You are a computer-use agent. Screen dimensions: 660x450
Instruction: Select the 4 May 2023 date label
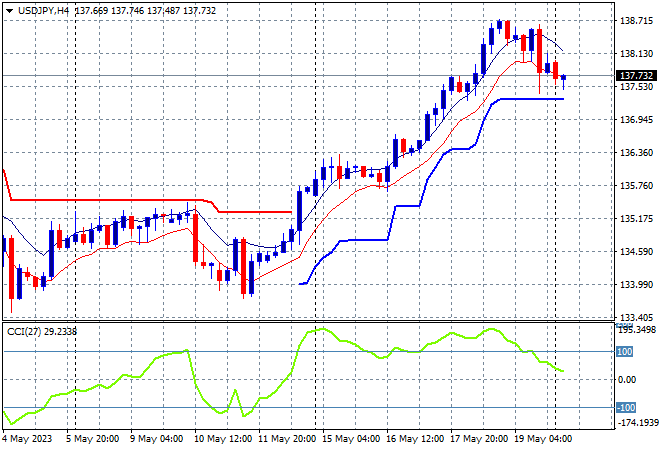(x=27, y=439)
